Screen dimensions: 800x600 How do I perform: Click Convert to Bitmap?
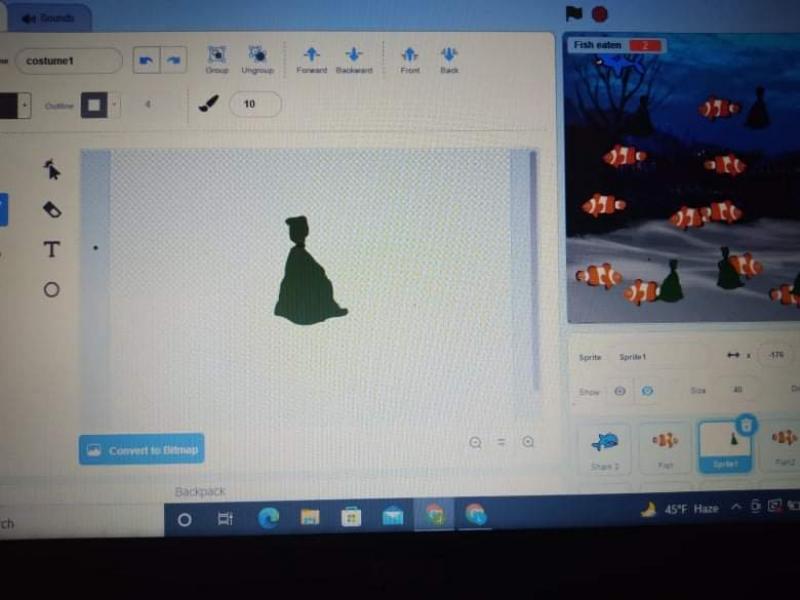[142, 449]
